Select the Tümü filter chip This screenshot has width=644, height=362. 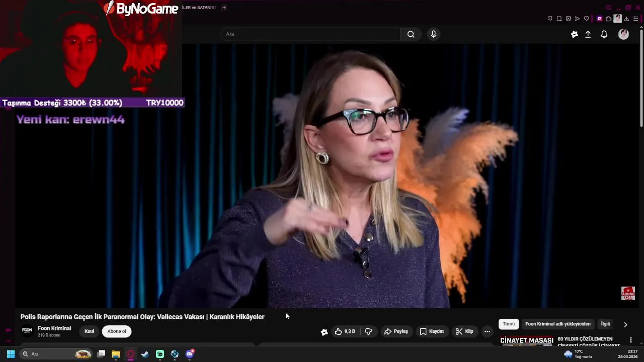(x=509, y=324)
